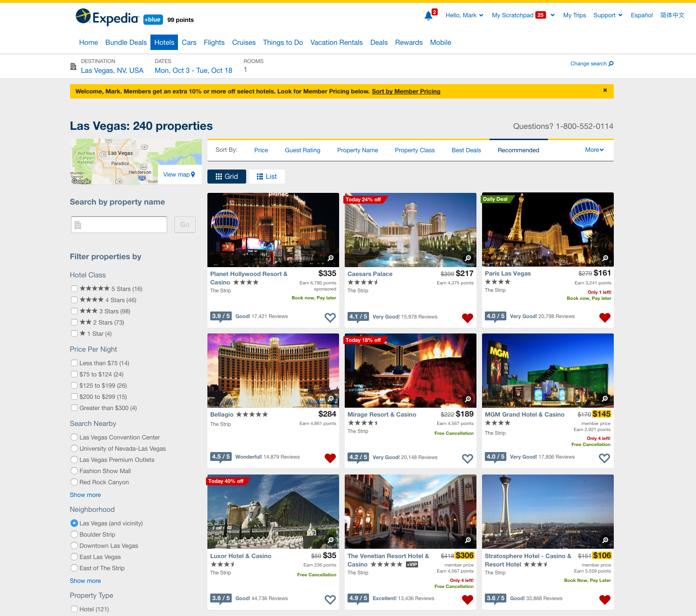Viewport: 696px width, 616px height.
Task: Check $125 to $199 price filter
Action: (x=74, y=385)
